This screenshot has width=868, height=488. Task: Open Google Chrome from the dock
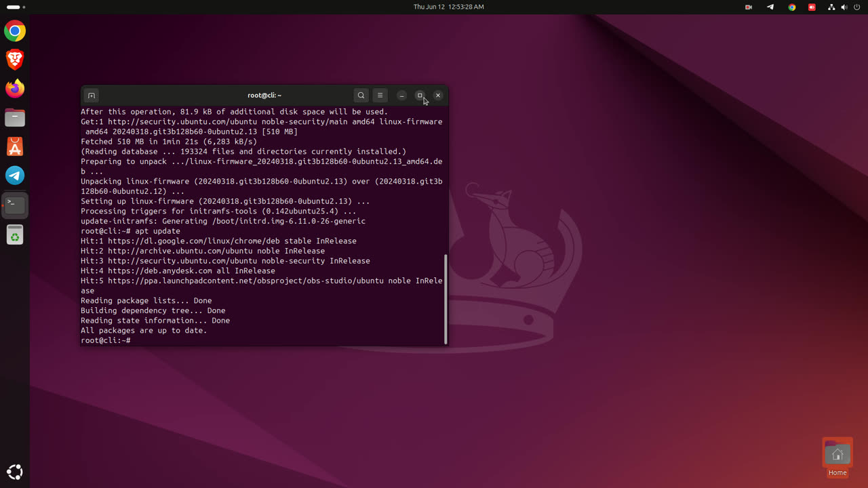15,31
